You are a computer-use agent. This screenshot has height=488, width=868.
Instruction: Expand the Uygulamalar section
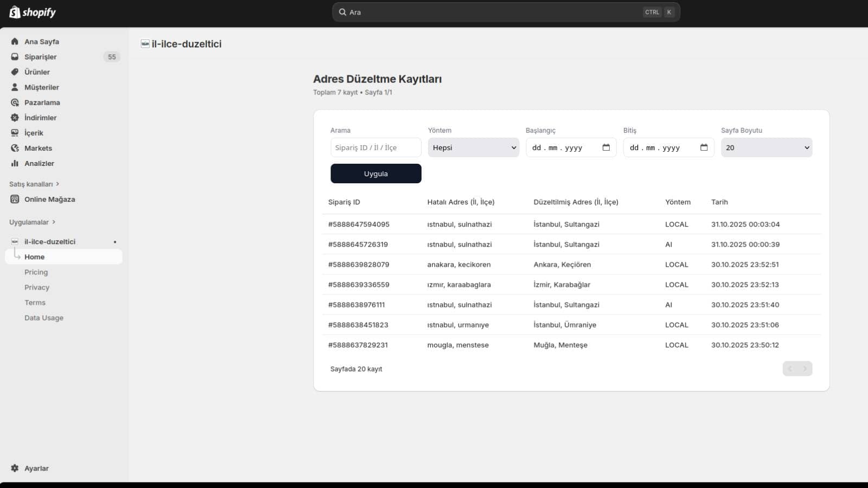click(x=32, y=222)
